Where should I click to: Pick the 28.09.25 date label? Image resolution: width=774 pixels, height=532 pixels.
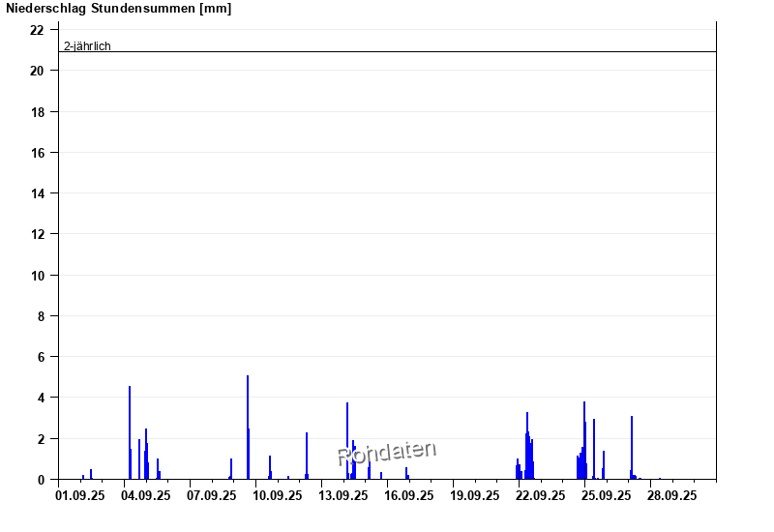[x=672, y=495]
